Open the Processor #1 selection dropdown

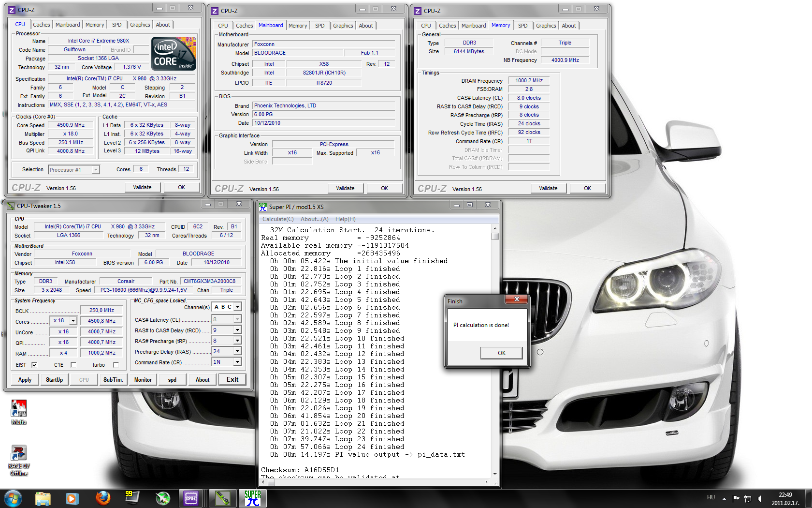pyautogui.click(x=96, y=170)
